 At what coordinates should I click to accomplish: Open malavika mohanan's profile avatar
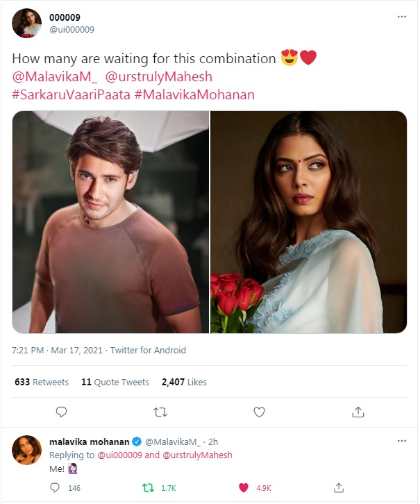26,450
